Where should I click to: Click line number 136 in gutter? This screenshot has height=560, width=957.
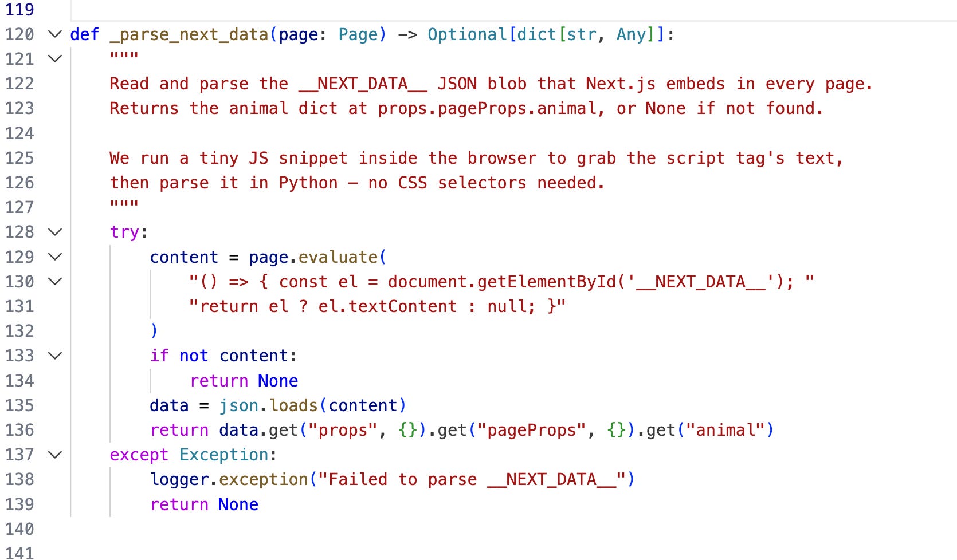click(20, 430)
